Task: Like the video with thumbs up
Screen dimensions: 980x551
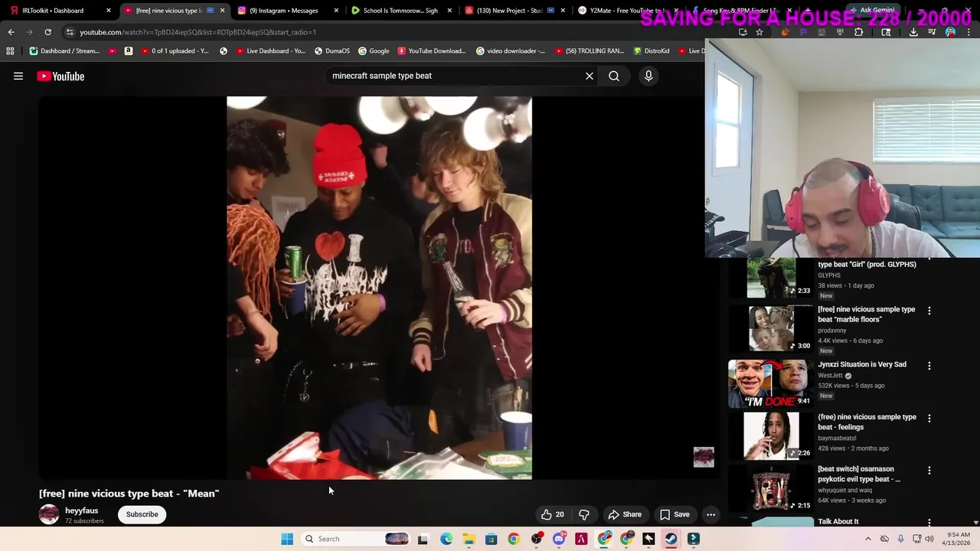Action: pyautogui.click(x=553, y=514)
